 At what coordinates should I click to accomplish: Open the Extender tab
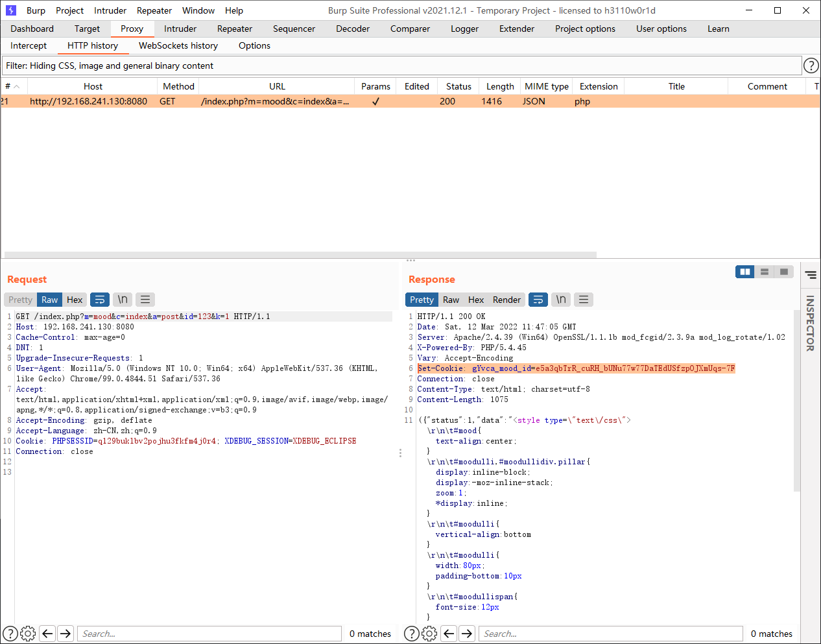point(517,29)
